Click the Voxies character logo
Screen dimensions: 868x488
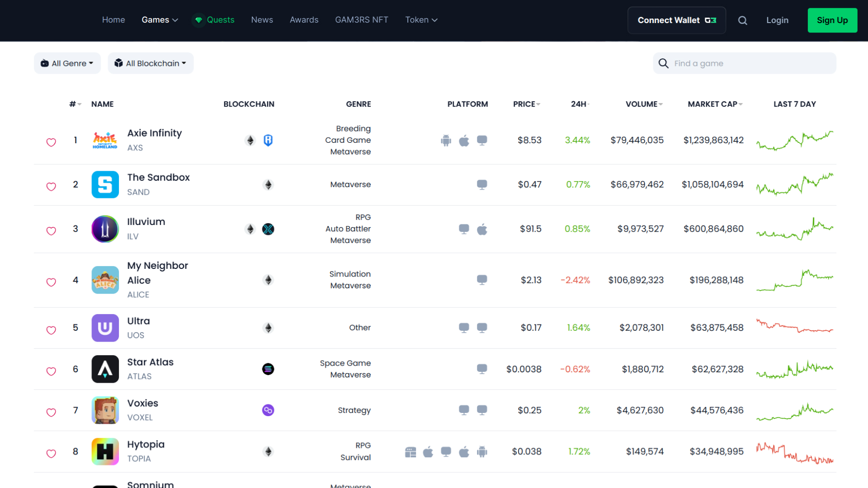105,410
